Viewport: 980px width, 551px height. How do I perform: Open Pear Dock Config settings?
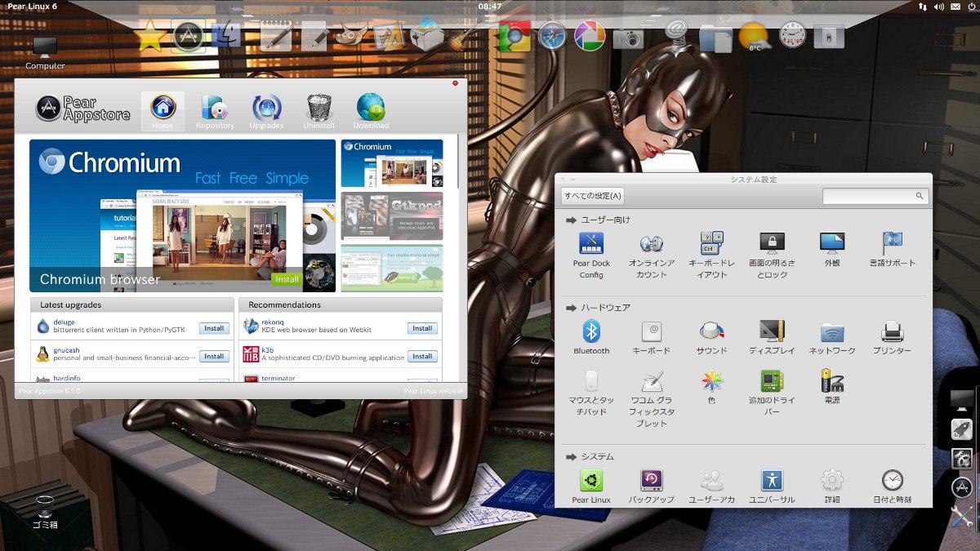(x=591, y=255)
